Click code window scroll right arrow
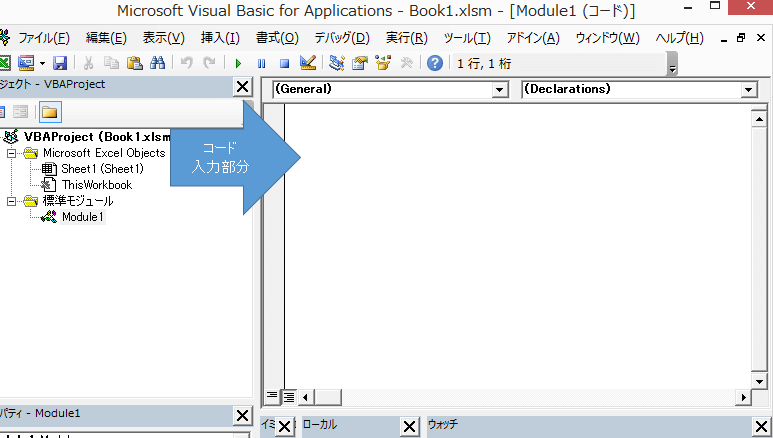This screenshot has height=438, width=773. coord(743,397)
